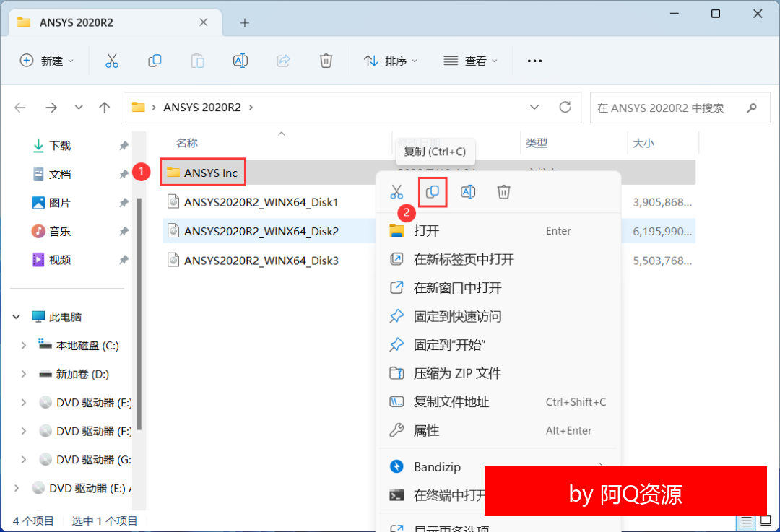Collapse the 此电脑 tree node
Screen dimensions: 780x532
click(x=16, y=317)
